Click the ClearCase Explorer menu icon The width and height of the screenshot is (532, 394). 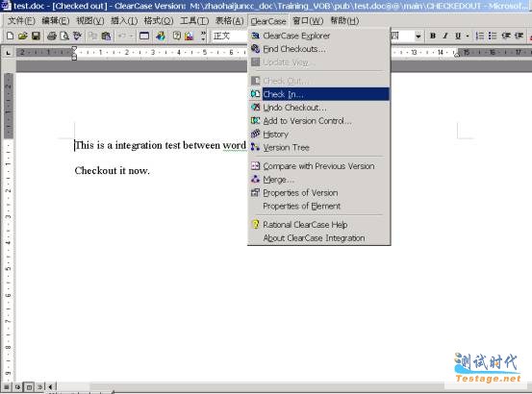(256, 36)
